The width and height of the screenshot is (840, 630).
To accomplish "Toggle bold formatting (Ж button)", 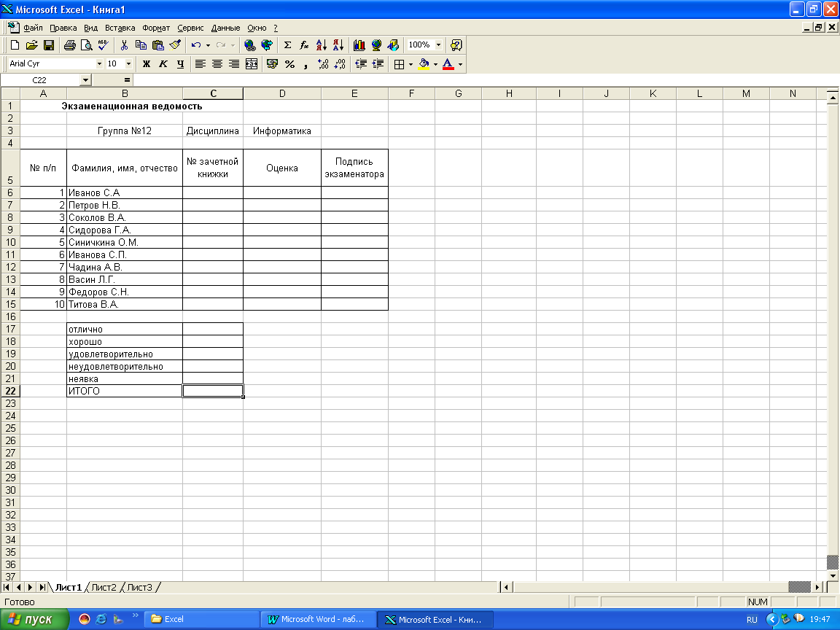I will coord(147,64).
